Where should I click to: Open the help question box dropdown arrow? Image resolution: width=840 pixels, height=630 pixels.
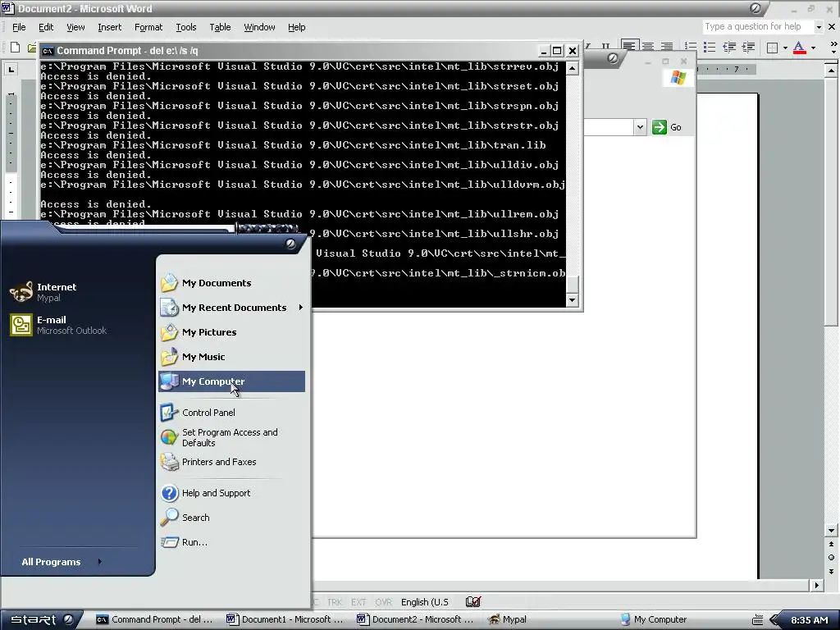pyautogui.click(x=819, y=27)
